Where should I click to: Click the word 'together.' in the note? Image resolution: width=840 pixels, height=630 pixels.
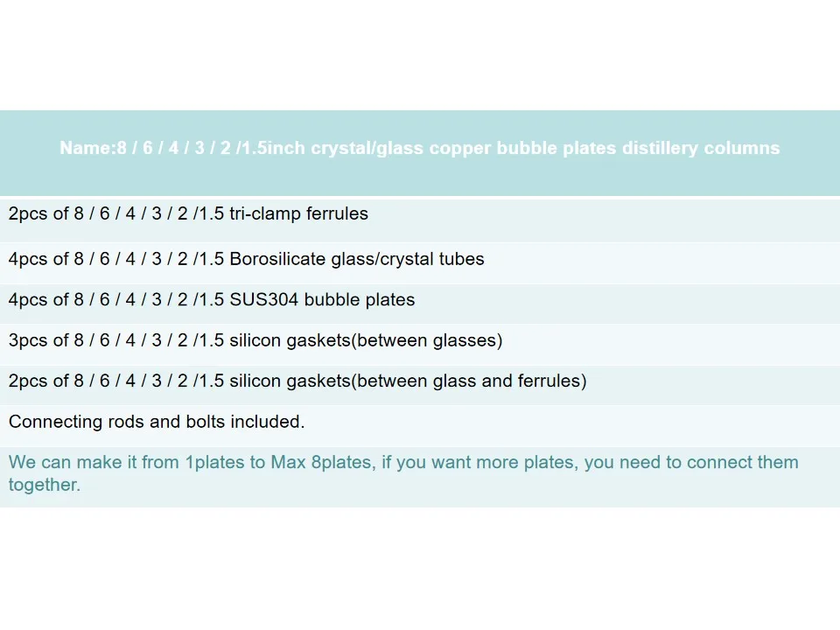45,485
